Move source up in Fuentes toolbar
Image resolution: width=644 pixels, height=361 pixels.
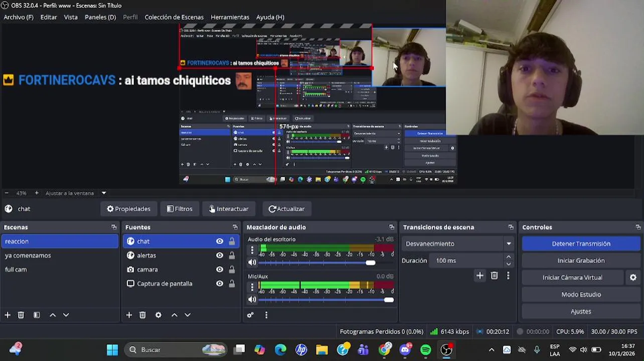tap(175, 315)
